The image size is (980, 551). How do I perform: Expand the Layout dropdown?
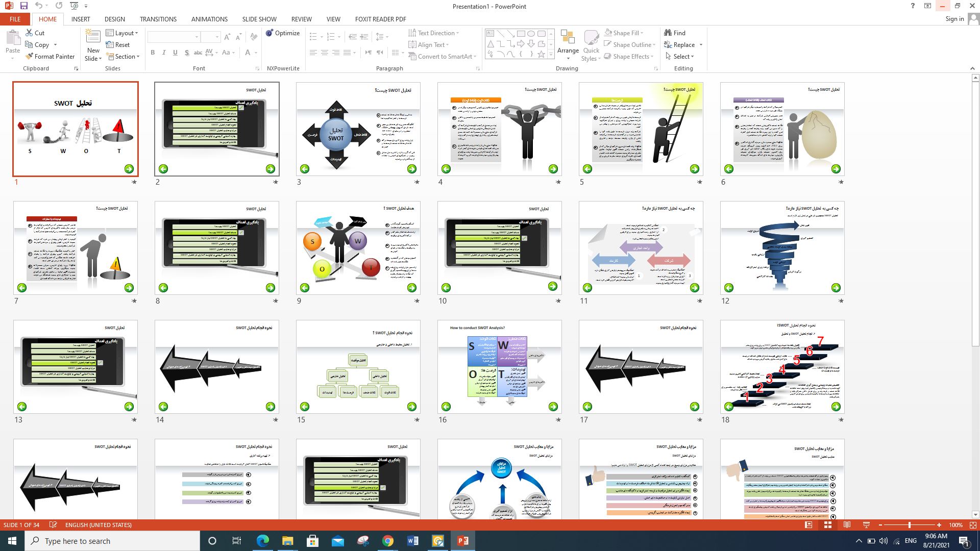(122, 33)
